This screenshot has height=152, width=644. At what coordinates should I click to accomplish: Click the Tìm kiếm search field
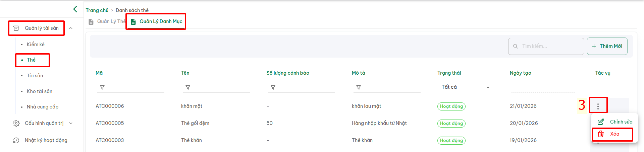point(550,46)
